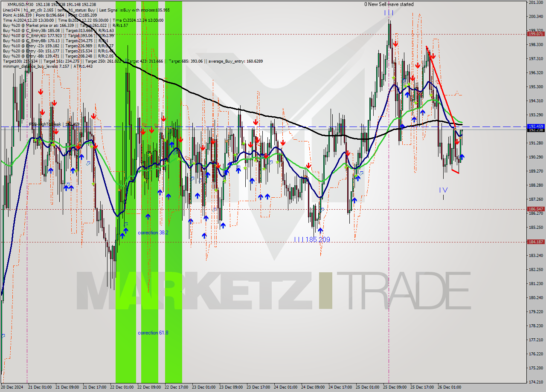Viewport: 546px width, 392px height.
Task: Click the '22 Dec 17:00' time label
Action: click(176, 387)
